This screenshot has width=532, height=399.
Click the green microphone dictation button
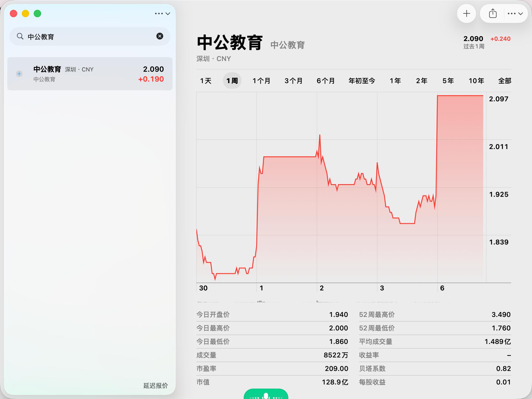click(266, 394)
